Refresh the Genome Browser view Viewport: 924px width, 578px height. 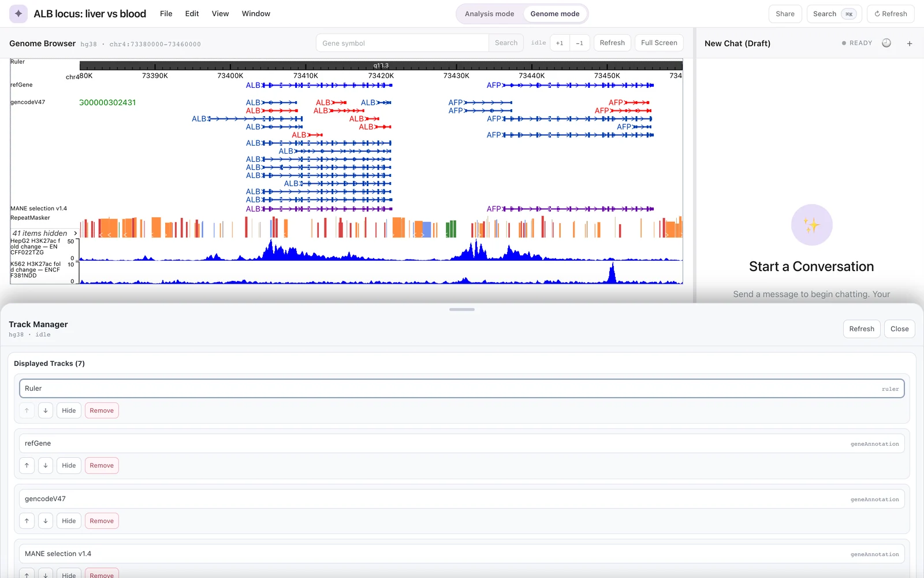tap(612, 43)
